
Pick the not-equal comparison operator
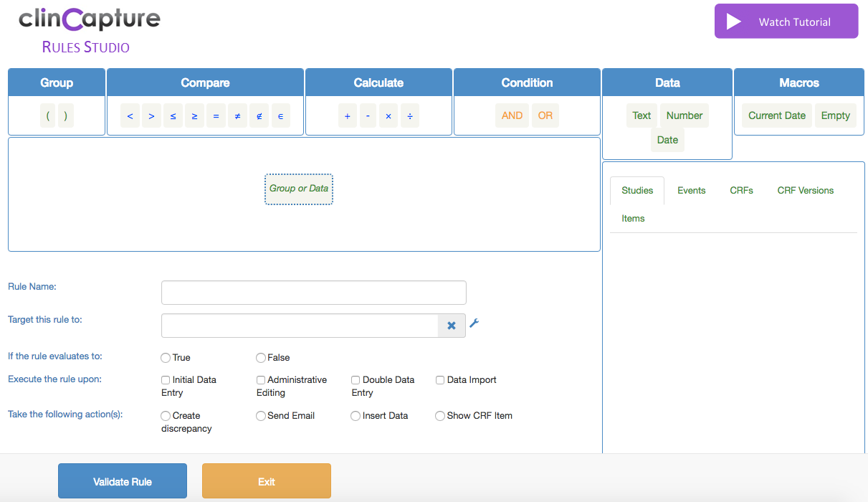237,115
